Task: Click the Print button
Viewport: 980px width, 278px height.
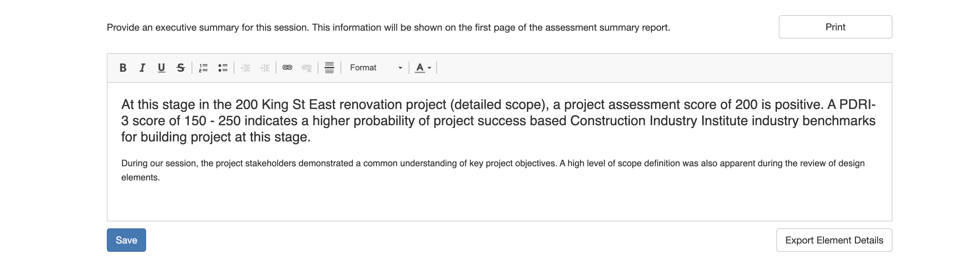Action: (x=835, y=27)
